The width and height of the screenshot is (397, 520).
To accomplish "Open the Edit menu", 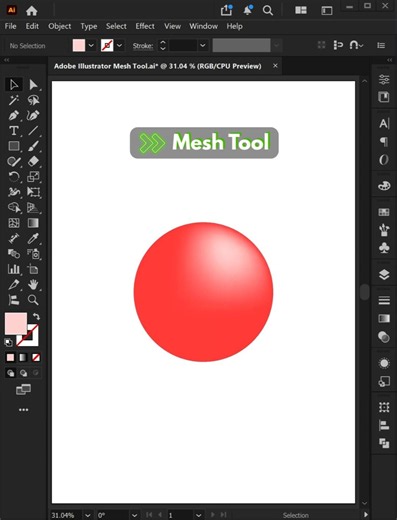I will 32,26.
